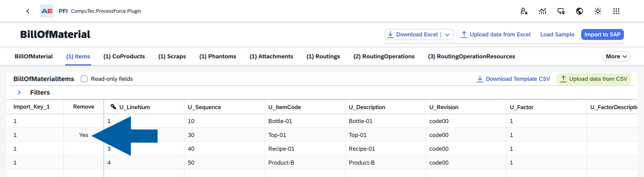This screenshot has width=644, height=177.
Task: Open the user profile icon
Action: (524, 11)
